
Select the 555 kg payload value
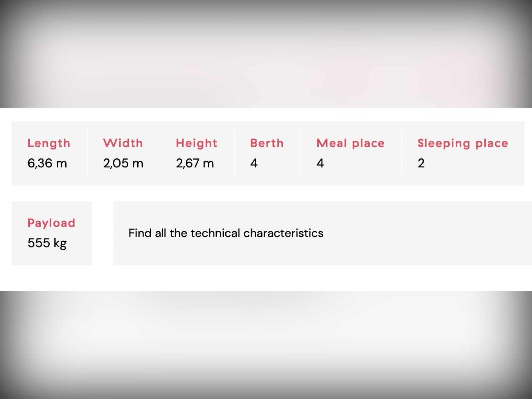[x=47, y=243]
